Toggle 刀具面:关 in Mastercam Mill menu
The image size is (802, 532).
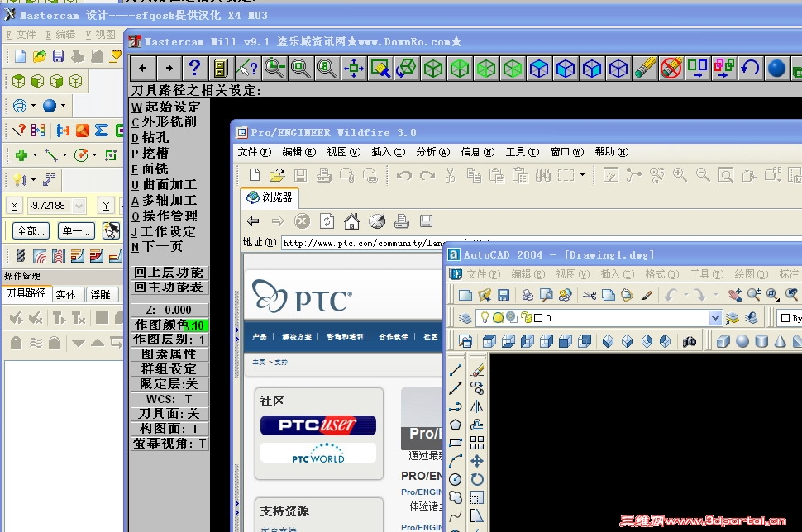pos(169,413)
